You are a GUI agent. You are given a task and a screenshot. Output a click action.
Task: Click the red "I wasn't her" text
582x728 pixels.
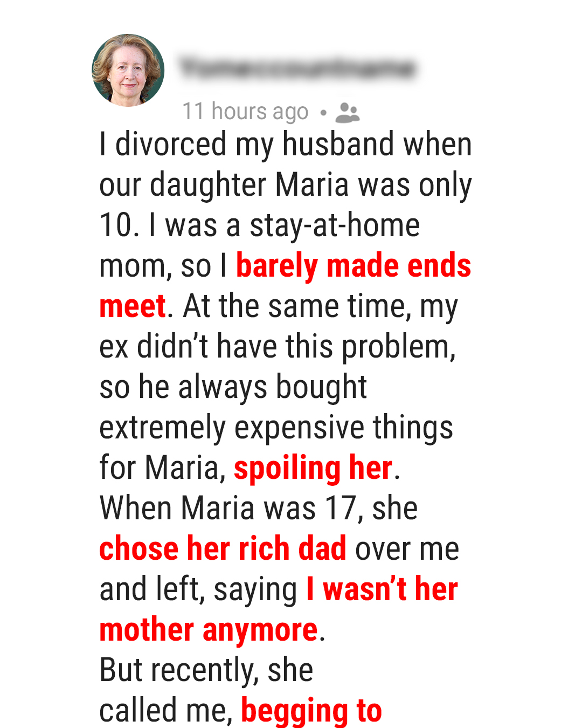tap(382, 589)
